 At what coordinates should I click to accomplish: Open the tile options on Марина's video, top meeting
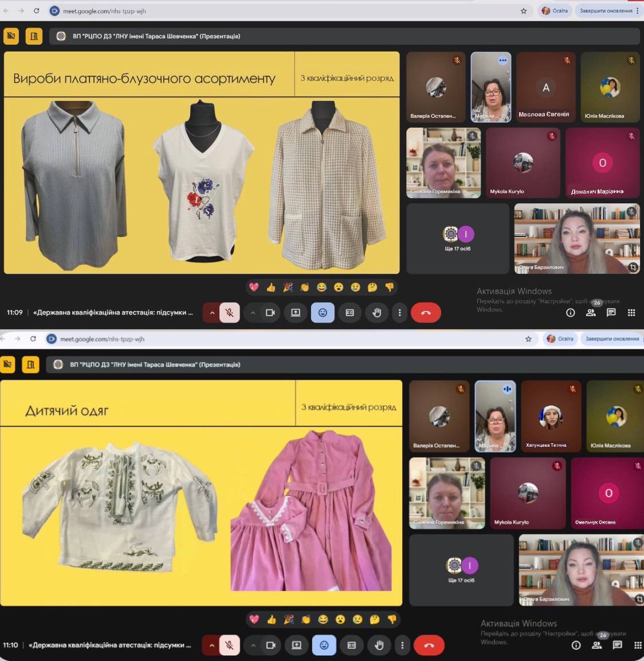coord(502,60)
